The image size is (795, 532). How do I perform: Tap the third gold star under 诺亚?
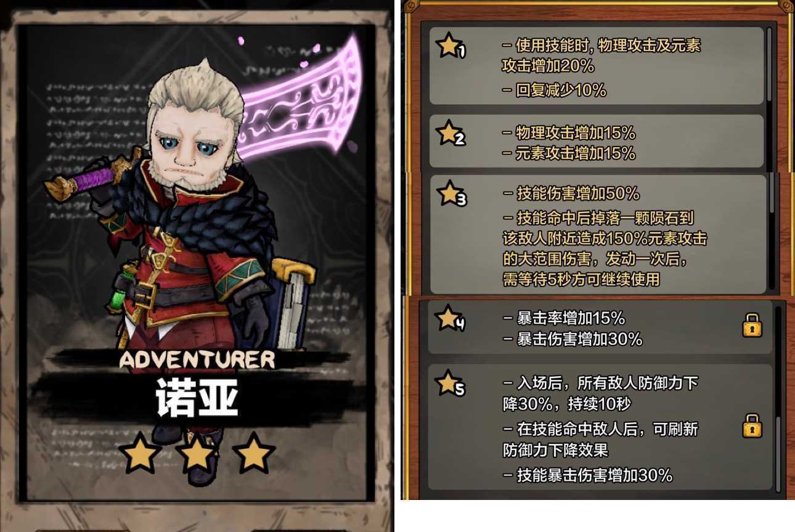pos(255,454)
